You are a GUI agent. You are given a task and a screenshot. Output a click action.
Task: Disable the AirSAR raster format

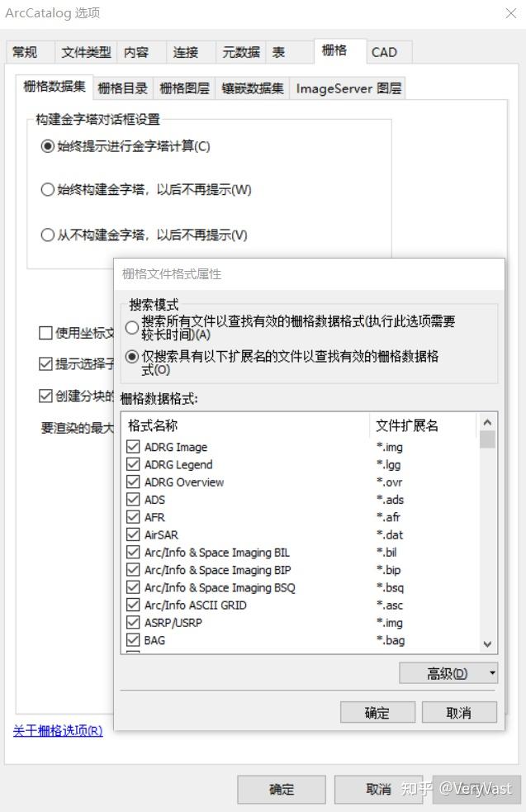pos(133,534)
